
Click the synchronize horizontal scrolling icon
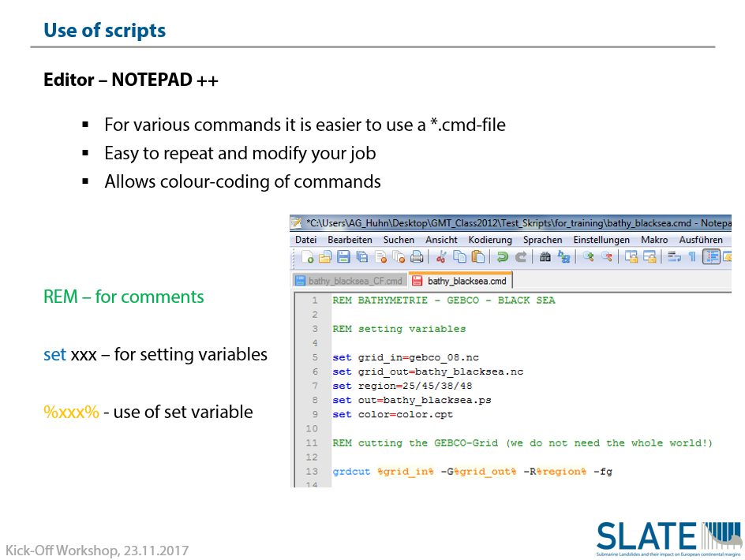pos(650,257)
